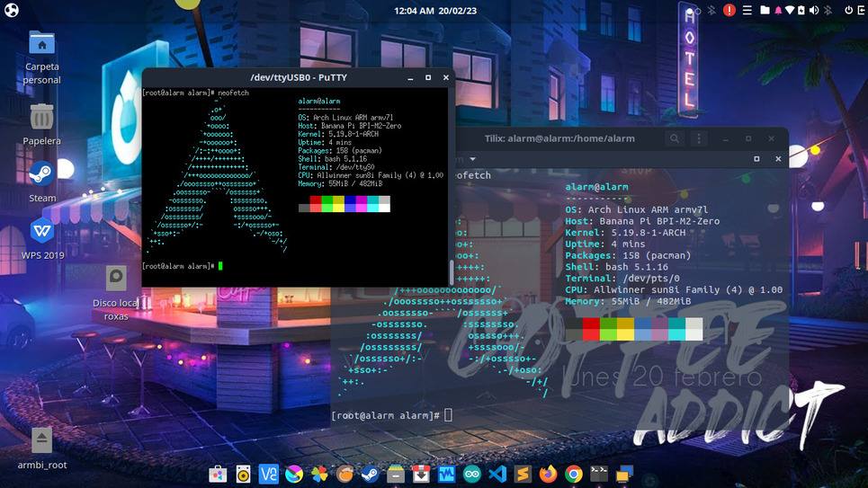Open the Carpeta personal home folder icon
The height and width of the screenshot is (488, 868).
[42, 44]
